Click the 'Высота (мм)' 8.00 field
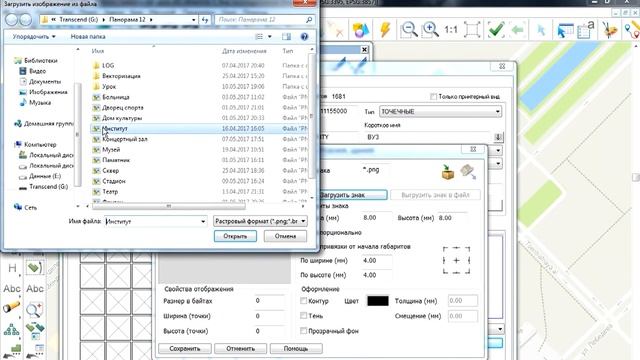The width and height of the screenshot is (640, 360). (453, 218)
